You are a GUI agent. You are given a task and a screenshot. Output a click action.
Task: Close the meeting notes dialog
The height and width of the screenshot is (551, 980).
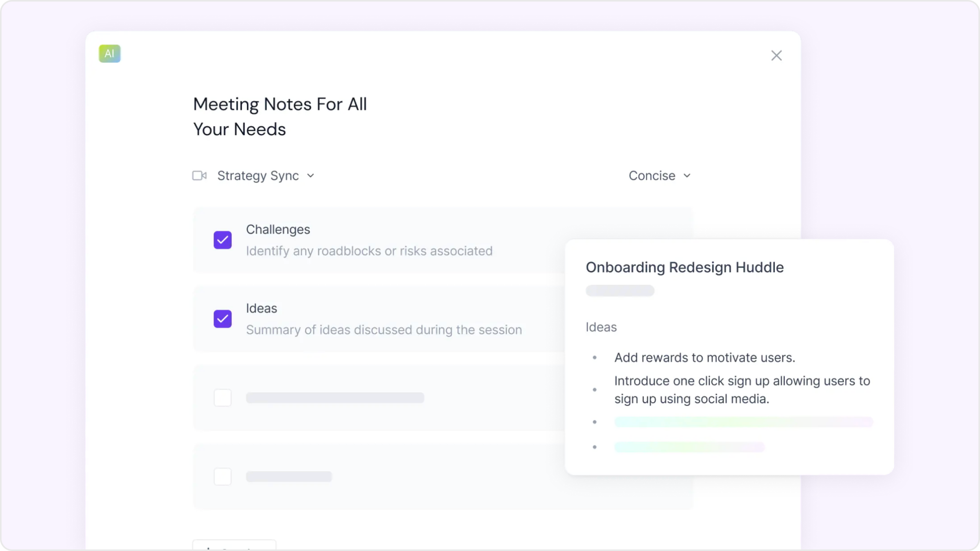click(776, 56)
